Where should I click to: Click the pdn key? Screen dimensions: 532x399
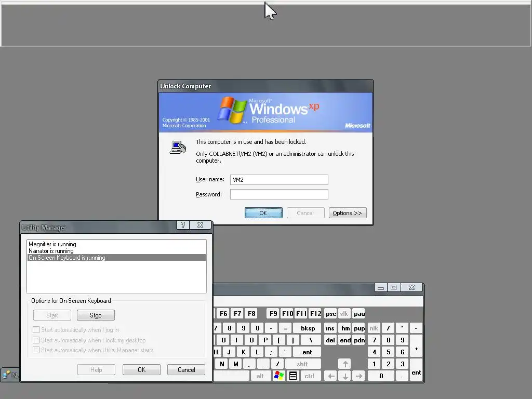[359, 340]
